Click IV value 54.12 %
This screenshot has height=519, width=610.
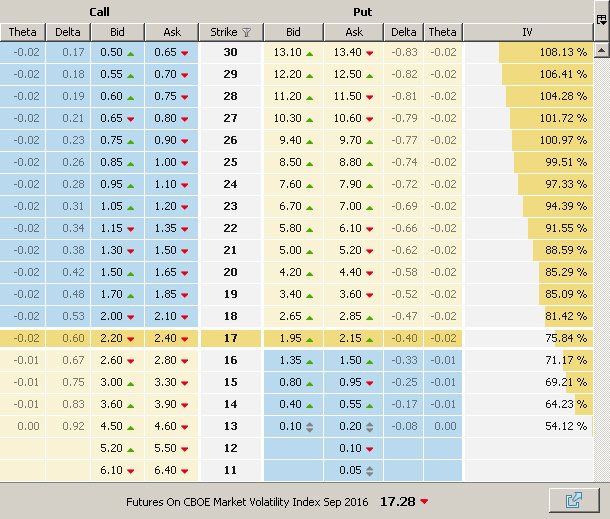tap(528, 426)
